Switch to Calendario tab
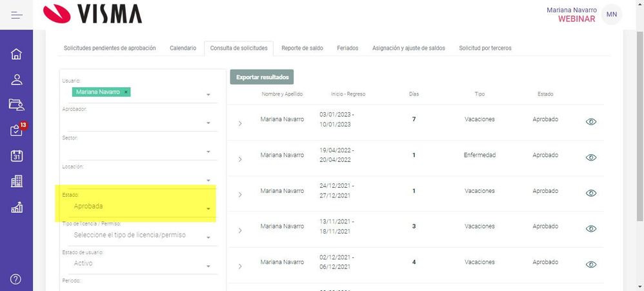644x291 pixels. (183, 48)
